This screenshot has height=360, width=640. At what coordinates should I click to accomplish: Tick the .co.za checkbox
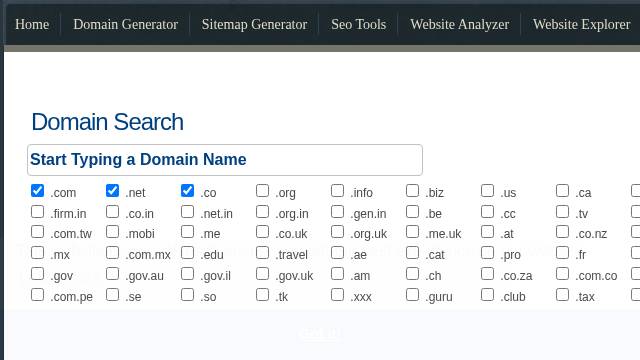pyautogui.click(x=487, y=273)
